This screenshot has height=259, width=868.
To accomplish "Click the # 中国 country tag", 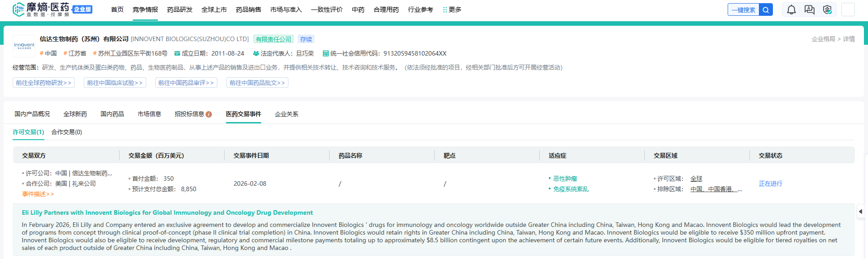I will click(48, 53).
